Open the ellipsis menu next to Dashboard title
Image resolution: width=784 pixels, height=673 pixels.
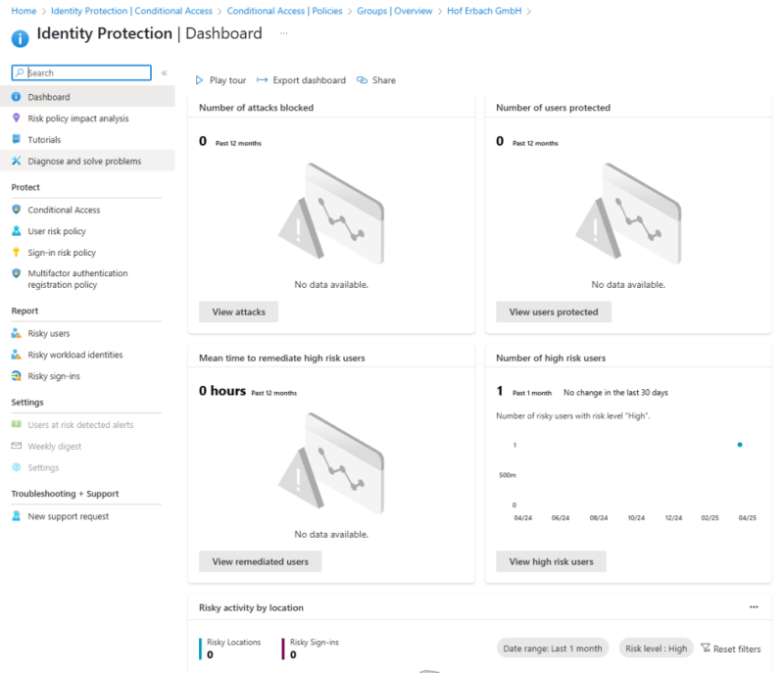click(283, 35)
